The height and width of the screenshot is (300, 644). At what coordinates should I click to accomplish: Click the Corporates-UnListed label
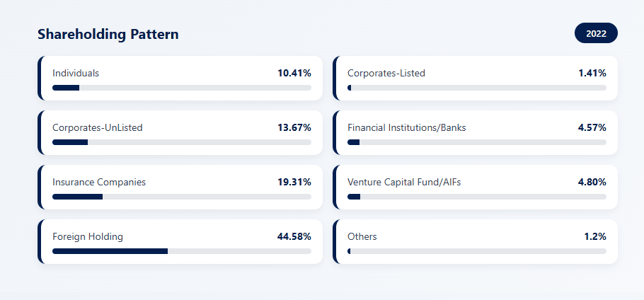97,127
